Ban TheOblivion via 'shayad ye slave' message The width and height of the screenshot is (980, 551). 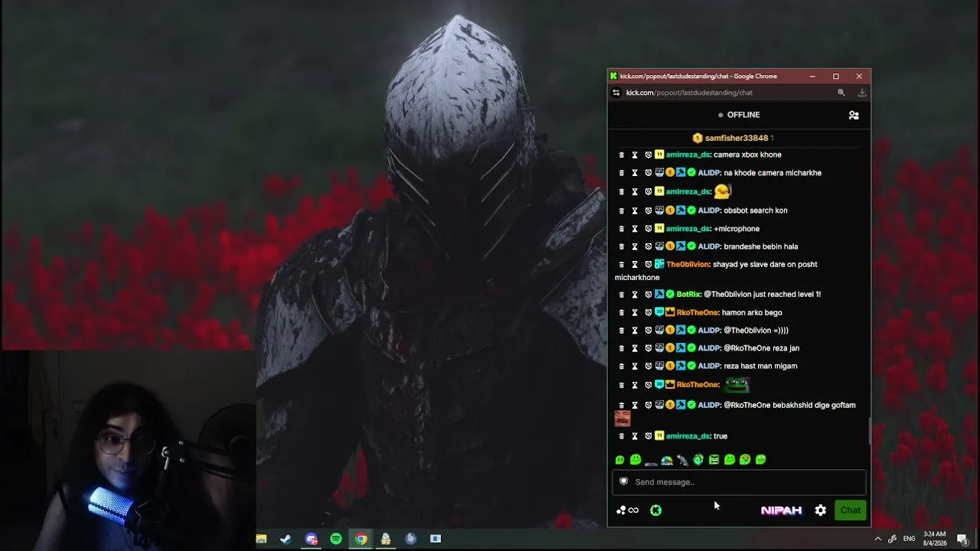(x=648, y=265)
